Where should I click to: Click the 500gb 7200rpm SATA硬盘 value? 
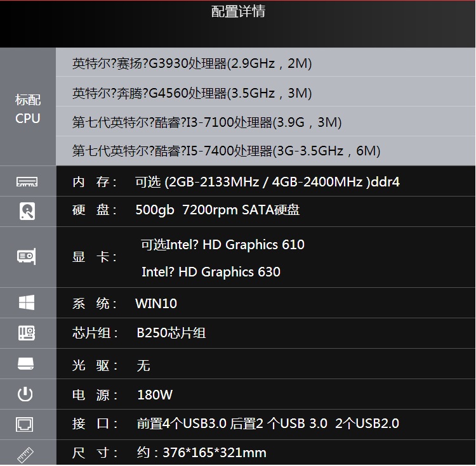coord(217,210)
